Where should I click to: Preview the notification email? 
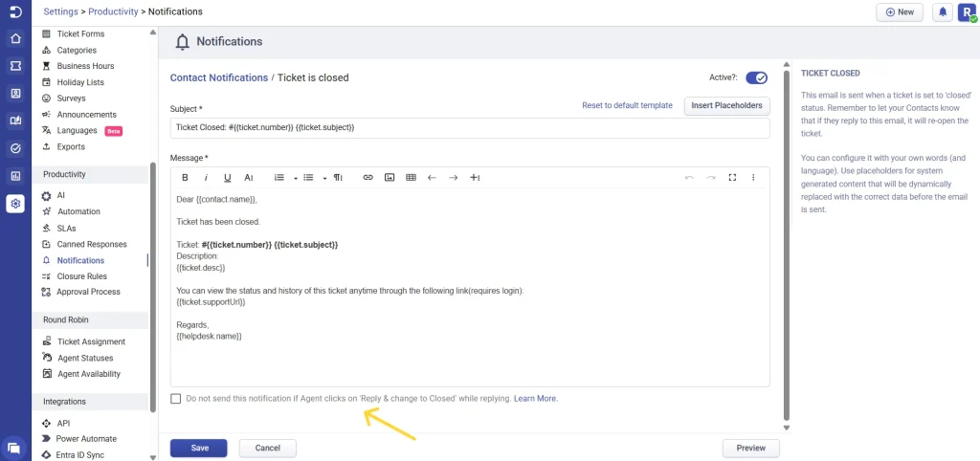[x=750, y=448]
